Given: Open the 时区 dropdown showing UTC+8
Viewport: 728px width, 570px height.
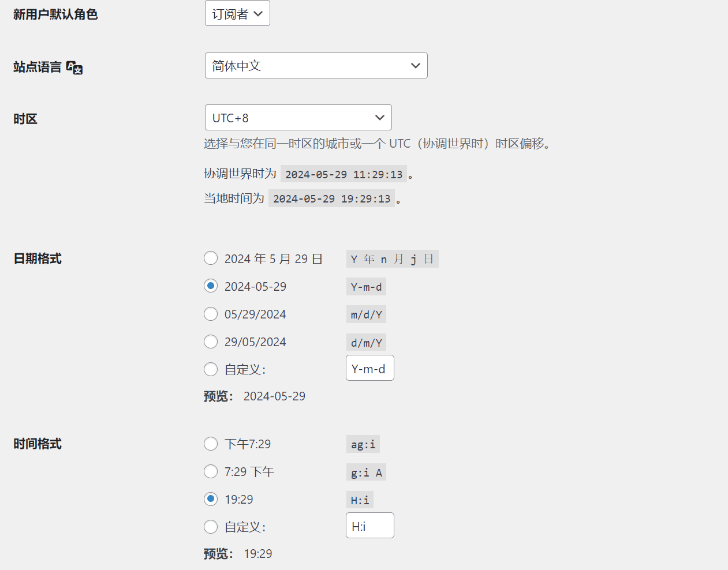Looking at the screenshot, I should pyautogui.click(x=298, y=117).
